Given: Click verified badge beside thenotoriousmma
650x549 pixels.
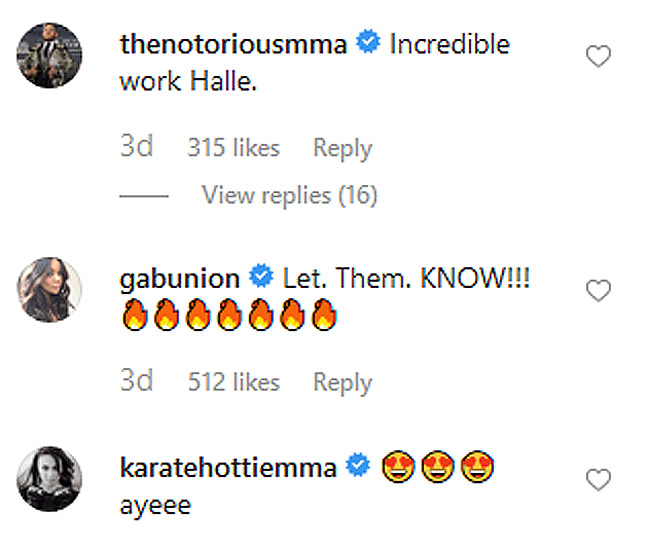Looking at the screenshot, I should tap(368, 45).
